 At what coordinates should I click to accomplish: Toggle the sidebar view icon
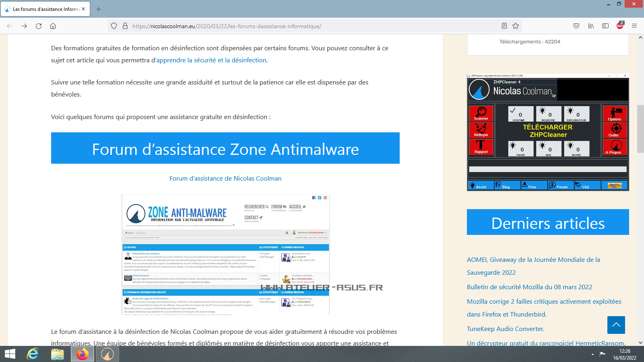coord(605,26)
